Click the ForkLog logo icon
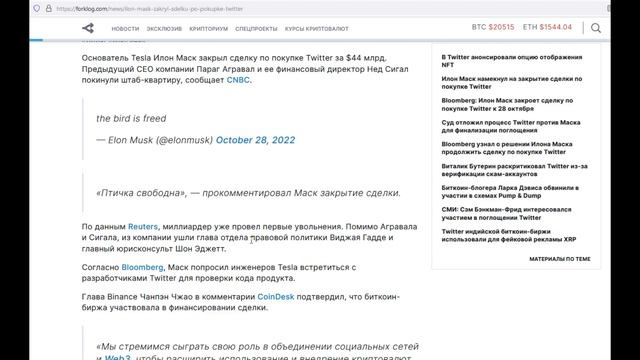640x360 pixels. (88, 28)
